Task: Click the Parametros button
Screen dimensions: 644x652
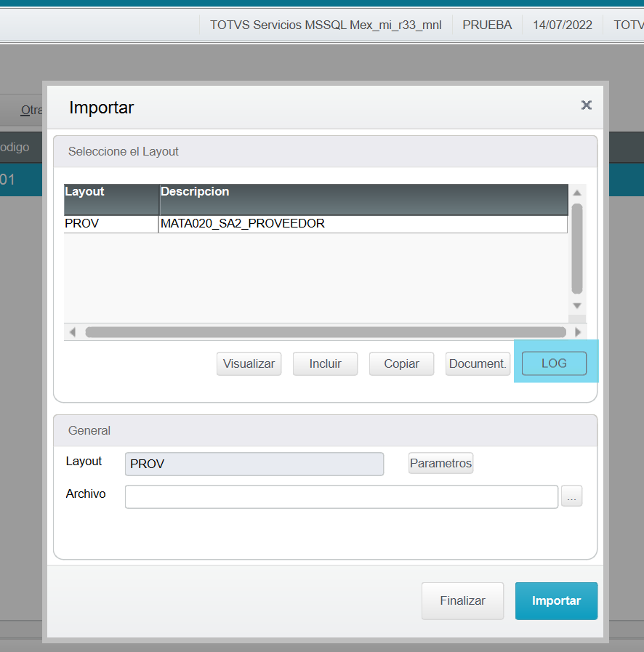Action: click(440, 463)
